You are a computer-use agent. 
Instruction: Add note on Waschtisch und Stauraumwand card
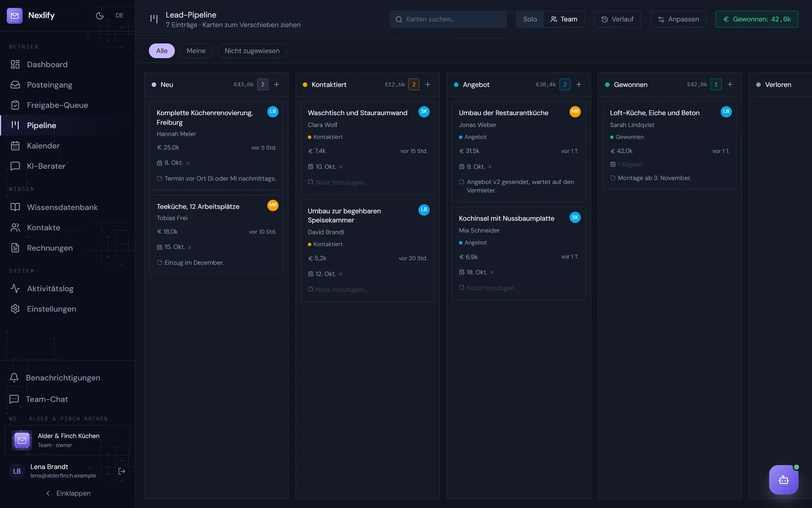(x=341, y=182)
